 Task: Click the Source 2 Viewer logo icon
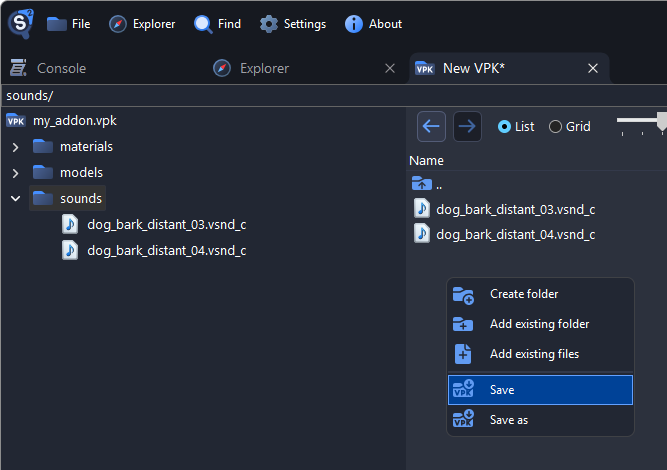coord(20,23)
